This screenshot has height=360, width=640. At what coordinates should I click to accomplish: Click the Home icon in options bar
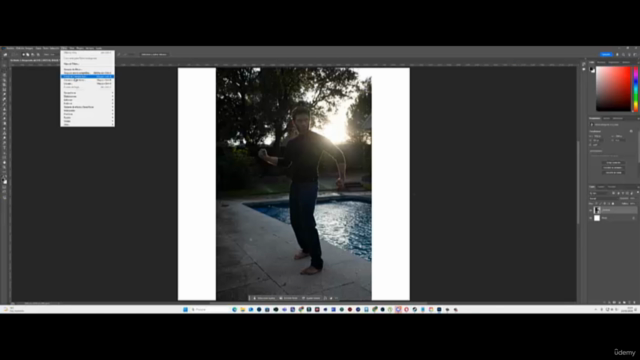point(5,54)
